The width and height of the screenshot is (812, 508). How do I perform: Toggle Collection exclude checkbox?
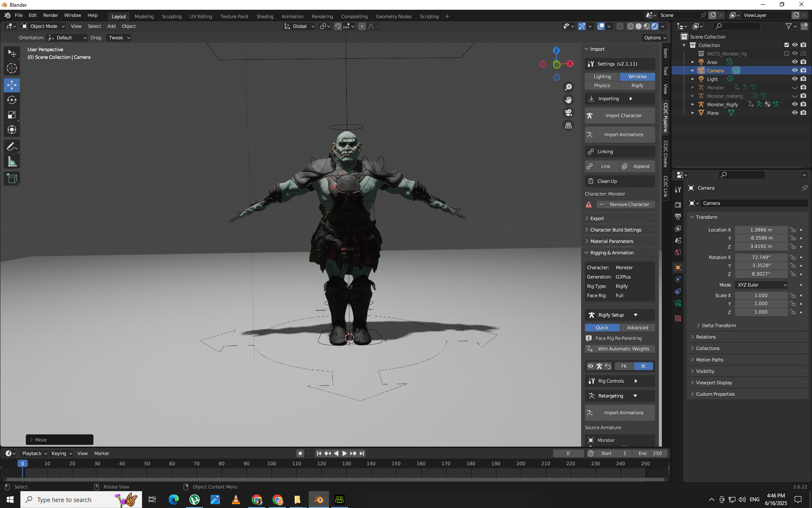click(787, 45)
